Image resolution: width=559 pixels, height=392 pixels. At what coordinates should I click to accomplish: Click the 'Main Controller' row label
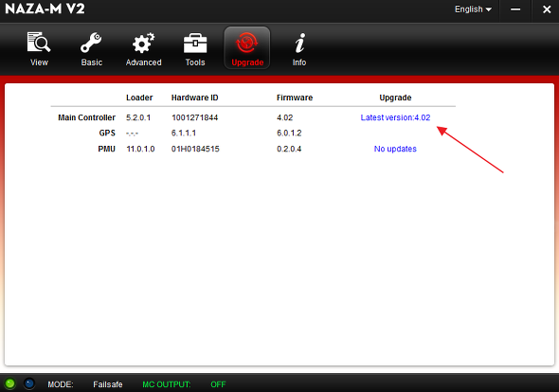click(86, 117)
